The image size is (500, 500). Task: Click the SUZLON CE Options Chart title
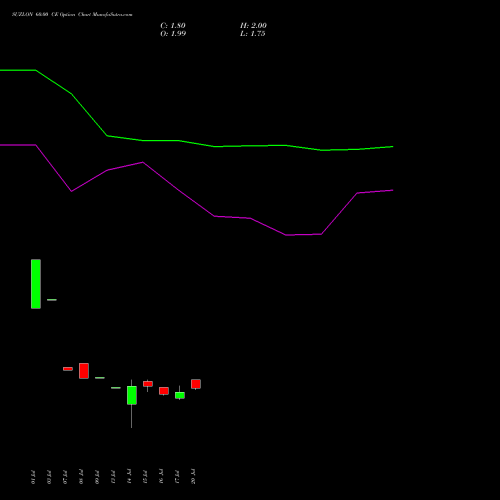(x=72, y=15)
